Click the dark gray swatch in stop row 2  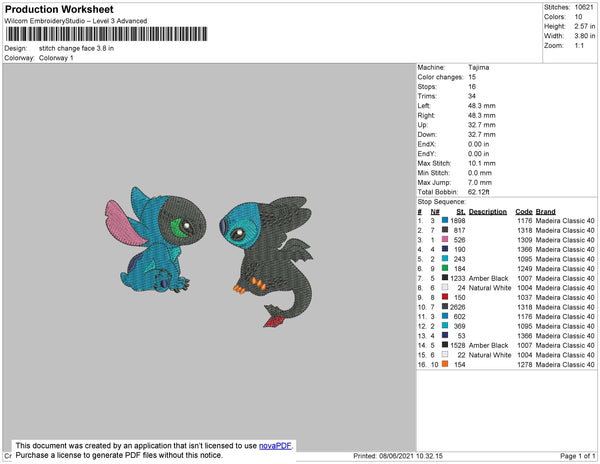445,230
